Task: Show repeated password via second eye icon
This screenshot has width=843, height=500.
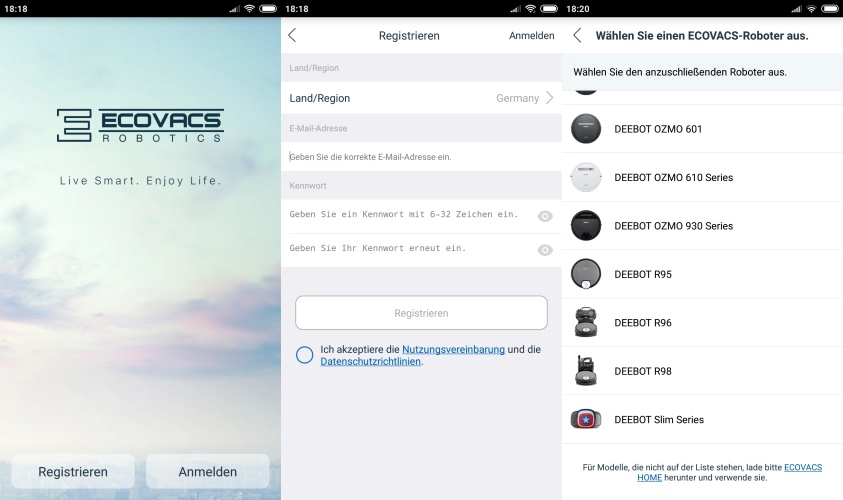Action: (545, 250)
